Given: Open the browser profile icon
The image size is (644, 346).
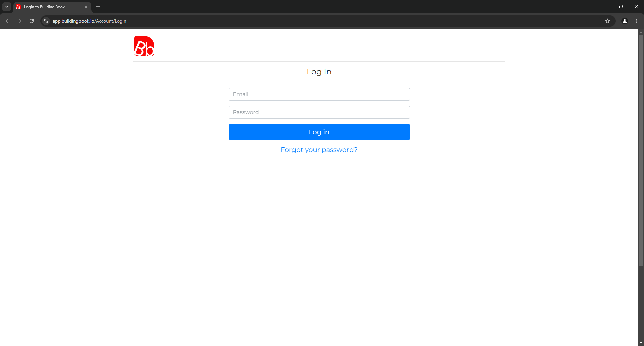Looking at the screenshot, I should pyautogui.click(x=624, y=21).
